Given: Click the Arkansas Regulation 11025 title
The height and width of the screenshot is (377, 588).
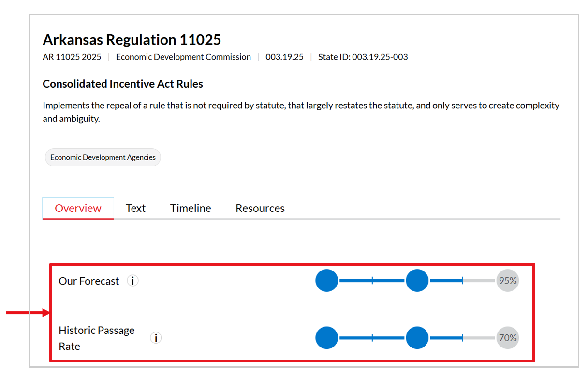Looking at the screenshot, I should pos(132,39).
